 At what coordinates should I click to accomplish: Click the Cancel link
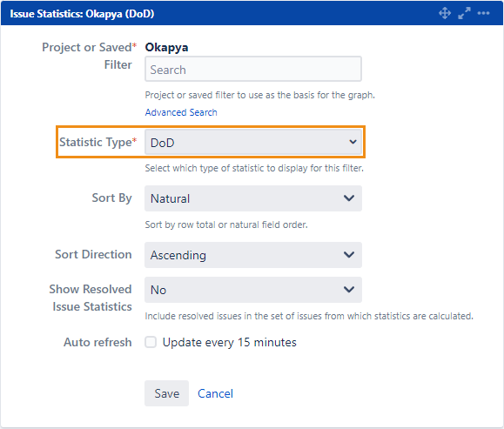(x=215, y=393)
